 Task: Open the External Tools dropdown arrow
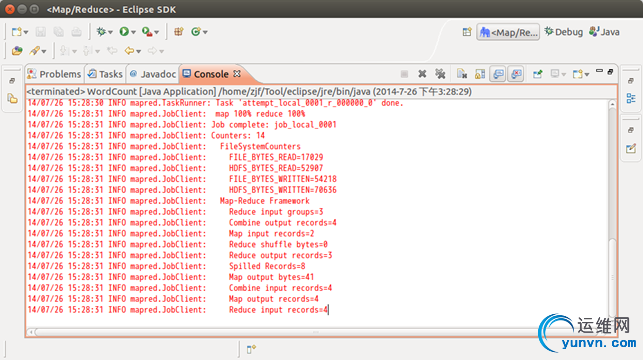[157, 32]
